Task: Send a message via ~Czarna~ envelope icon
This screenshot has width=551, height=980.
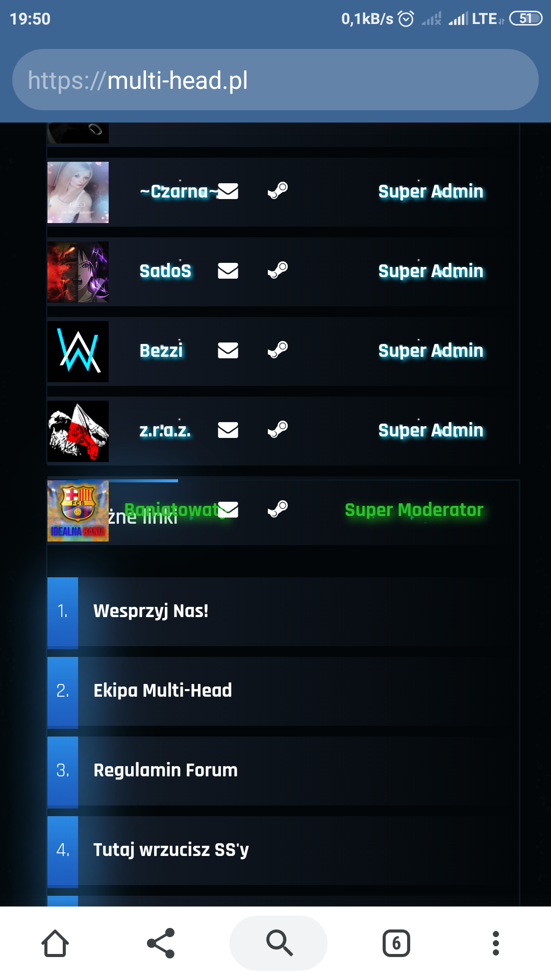Action: click(x=228, y=191)
